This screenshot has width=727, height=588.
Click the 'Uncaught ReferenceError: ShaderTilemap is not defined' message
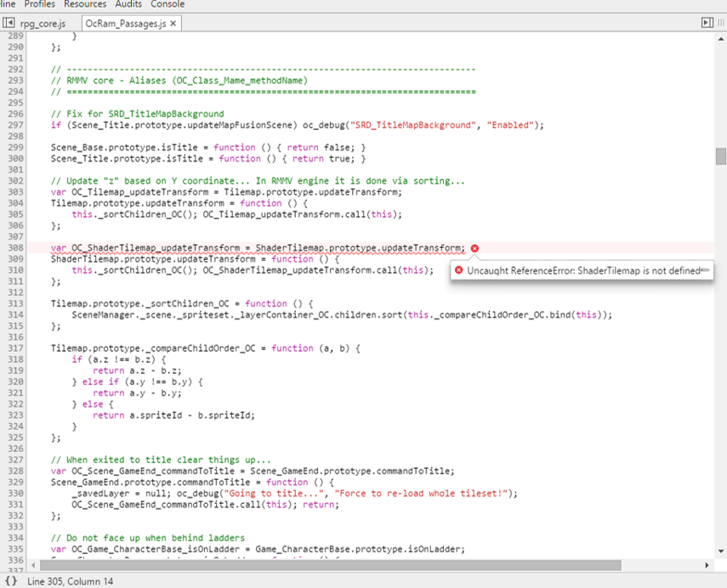pyautogui.click(x=584, y=270)
